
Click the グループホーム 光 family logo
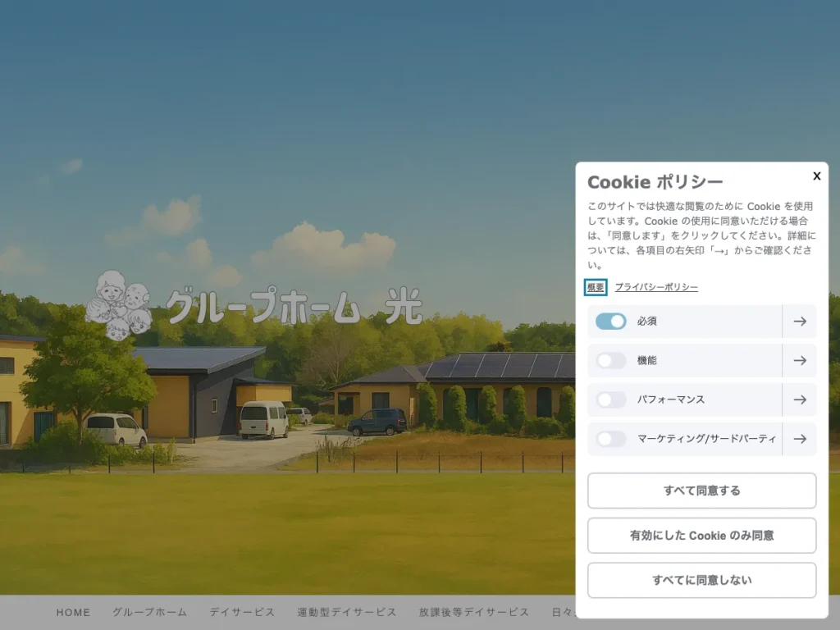pos(254,305)
